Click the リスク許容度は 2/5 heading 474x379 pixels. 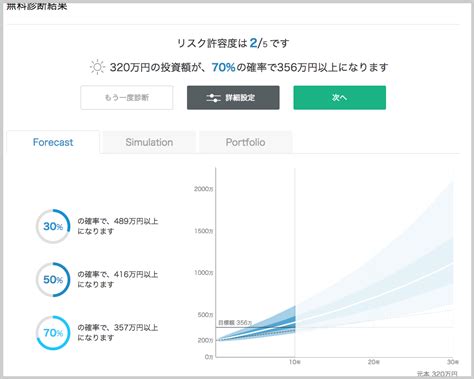coord(233,43)
